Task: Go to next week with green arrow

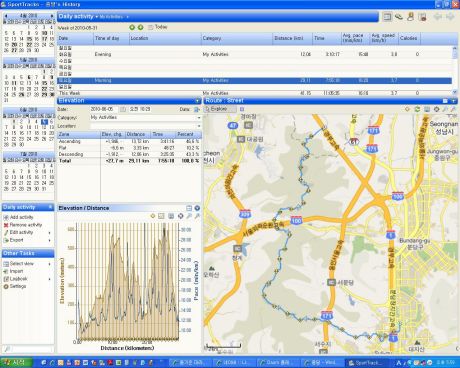Action: 140,27
